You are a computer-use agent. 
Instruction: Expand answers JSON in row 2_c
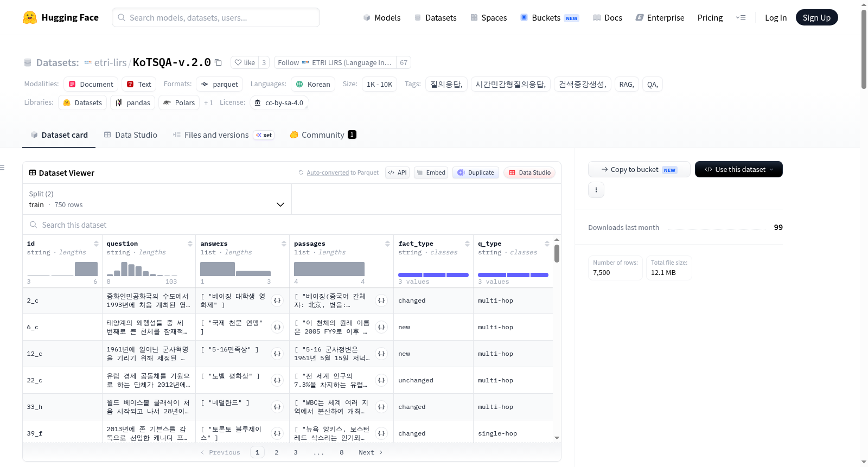click(x=277, y=300)
